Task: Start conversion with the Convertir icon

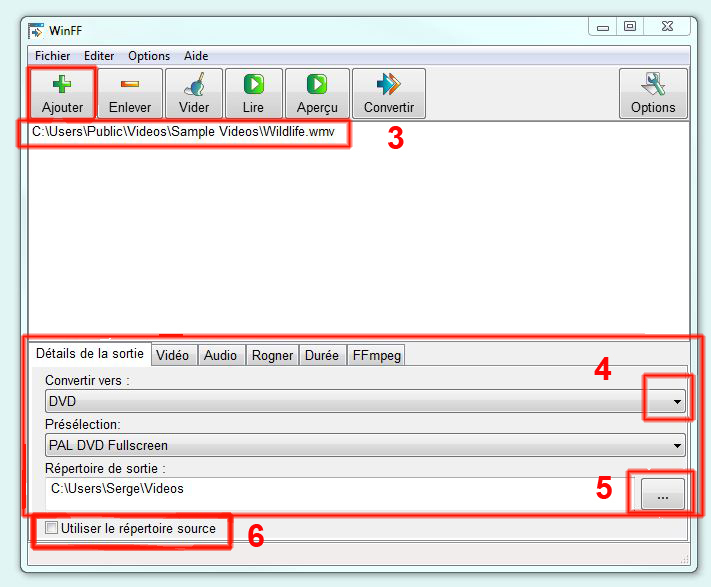Action: click(x=388, y=85)
